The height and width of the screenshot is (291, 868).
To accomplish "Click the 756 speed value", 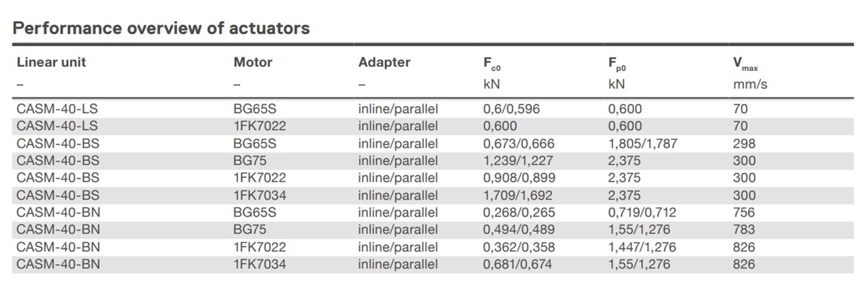I will (x=744, y=213).
